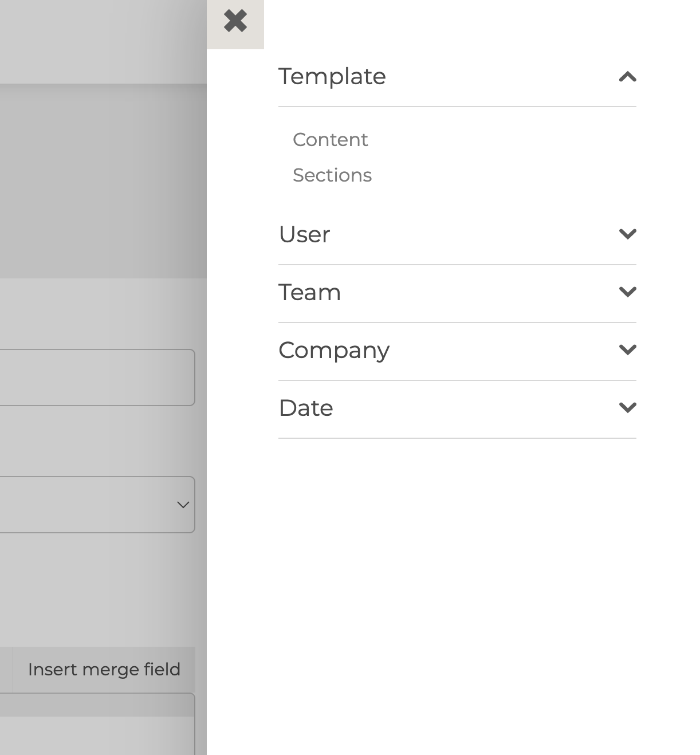Click the Insert merge field button
This screenshot has width=700, height=755.
tap(104, 669)
